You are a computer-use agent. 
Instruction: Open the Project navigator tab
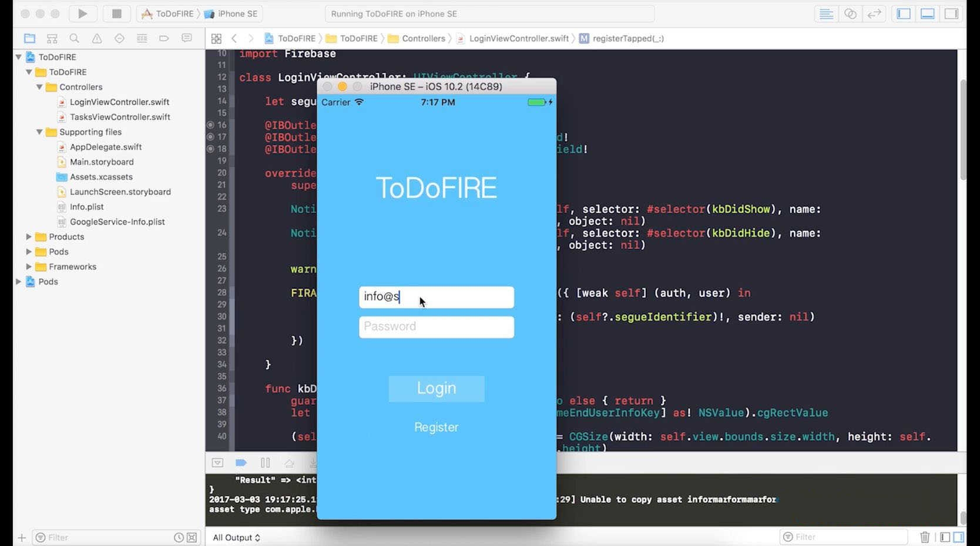29,38
